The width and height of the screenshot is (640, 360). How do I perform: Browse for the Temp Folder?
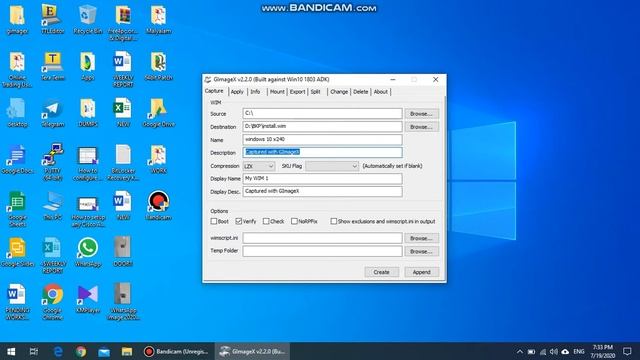click(x=422, y=251)
